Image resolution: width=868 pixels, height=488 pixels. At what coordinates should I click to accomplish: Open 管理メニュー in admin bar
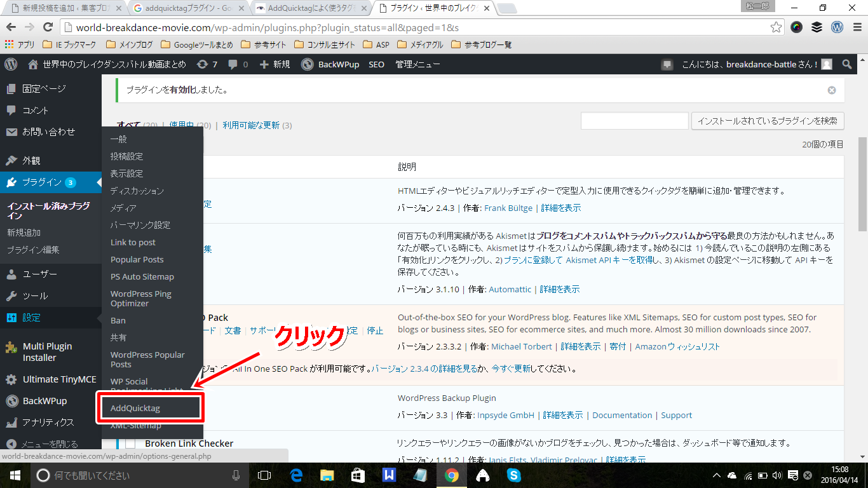417,64
